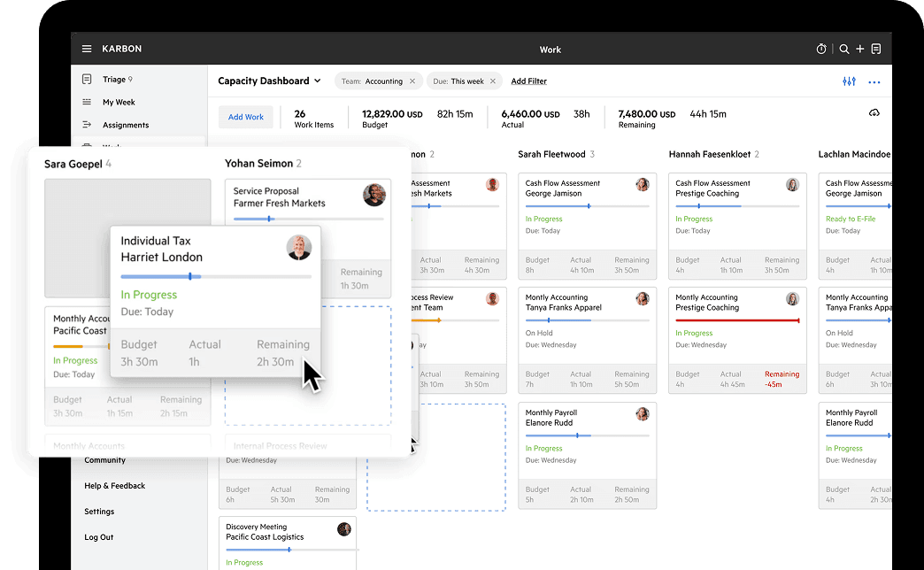This screenshot has height=570, width=924.
Task: Open the three-dot more options menu
Action: coord(874,82)
